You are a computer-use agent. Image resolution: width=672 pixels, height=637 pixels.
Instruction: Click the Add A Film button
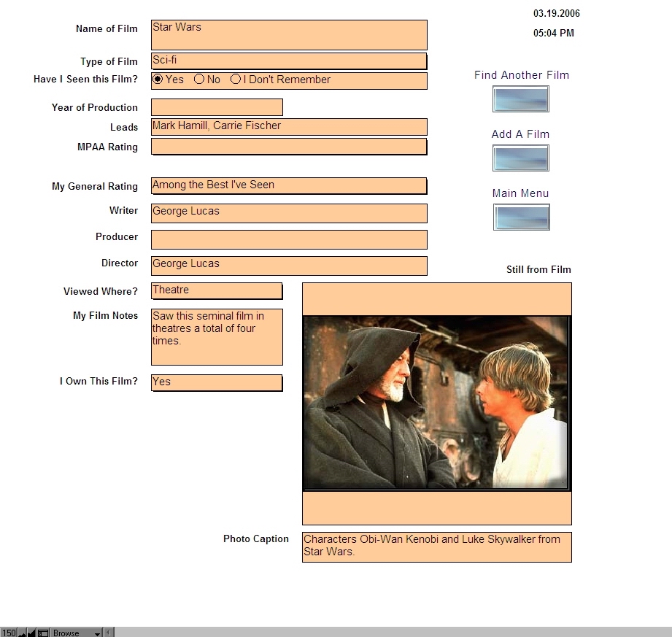coord(521,158)
